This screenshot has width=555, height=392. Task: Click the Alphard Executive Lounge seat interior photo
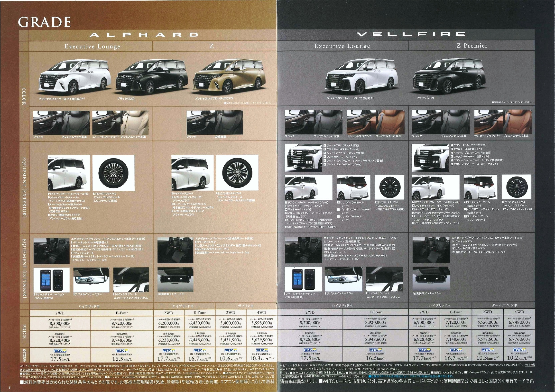(51, 251)
